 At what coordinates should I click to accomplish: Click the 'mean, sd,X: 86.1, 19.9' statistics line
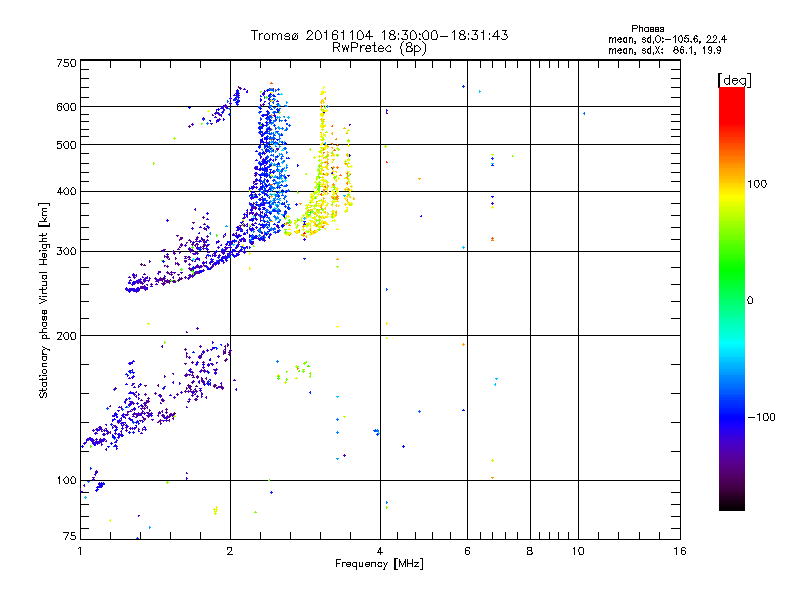point(665,50)
